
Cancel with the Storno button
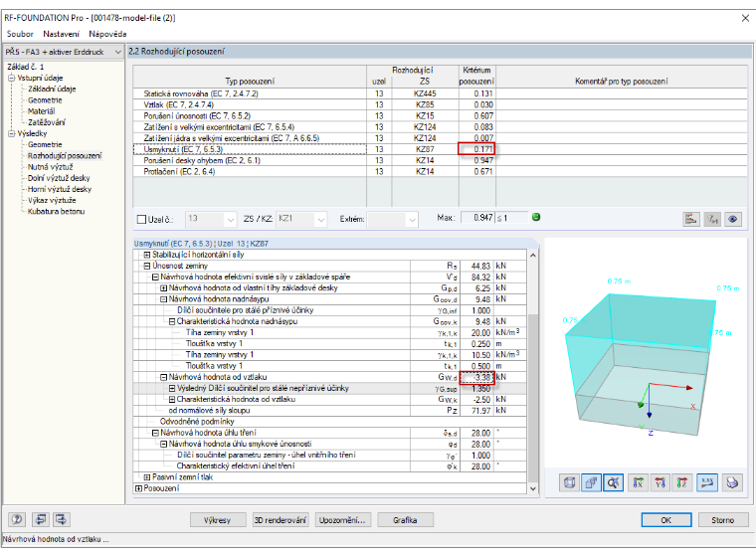723,520
